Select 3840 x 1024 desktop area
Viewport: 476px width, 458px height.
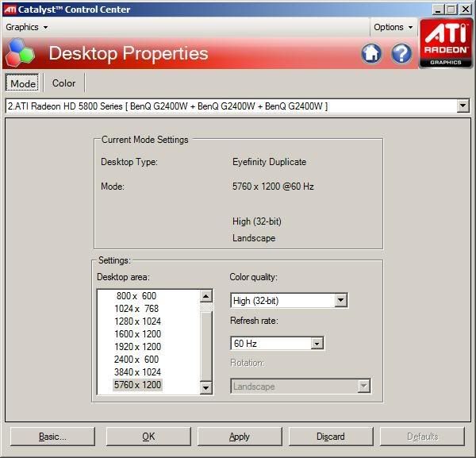[x=137, y=372]
